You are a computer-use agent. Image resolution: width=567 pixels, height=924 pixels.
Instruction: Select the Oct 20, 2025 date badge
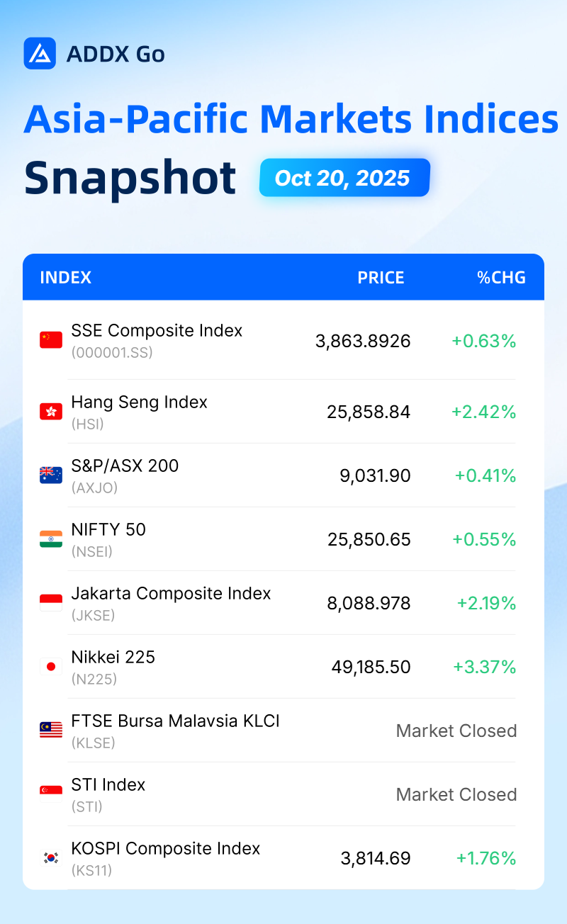pyautogui.click(x=344, y=177)
